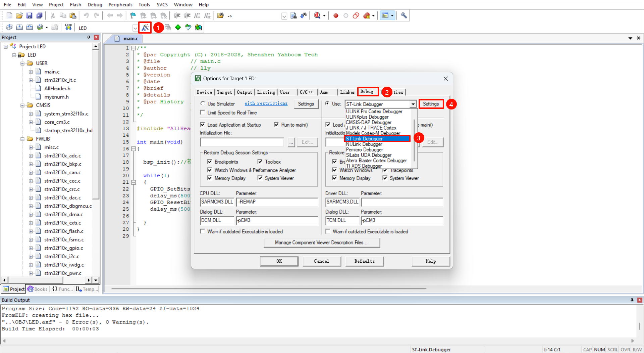This screenshot has width=644, height=353.
Task: Click the Batch Build icon
Action: pos(40,28)
